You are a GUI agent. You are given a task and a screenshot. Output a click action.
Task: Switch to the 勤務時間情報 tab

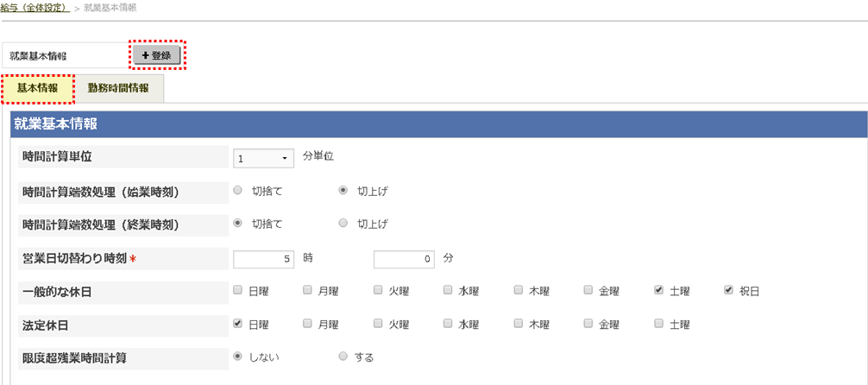(x=118, y=88)
